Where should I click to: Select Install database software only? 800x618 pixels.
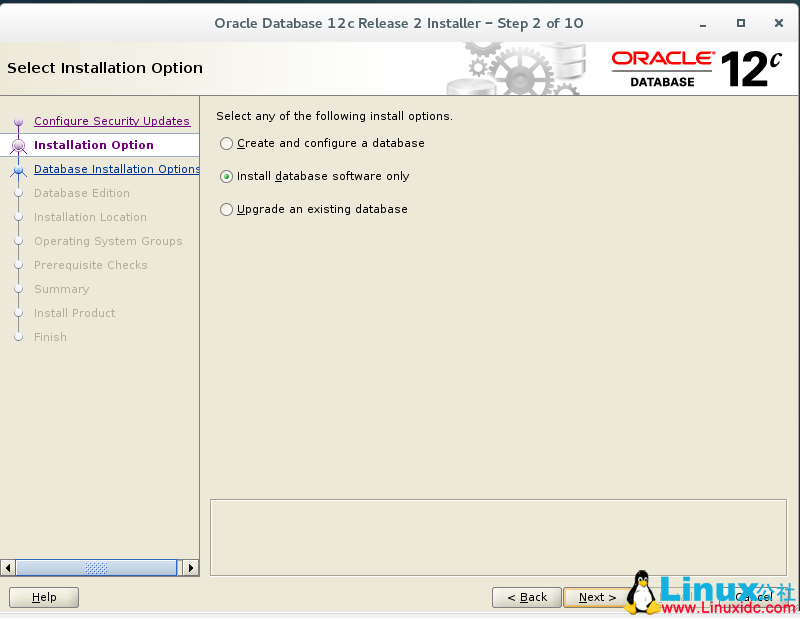pos(226,176)
